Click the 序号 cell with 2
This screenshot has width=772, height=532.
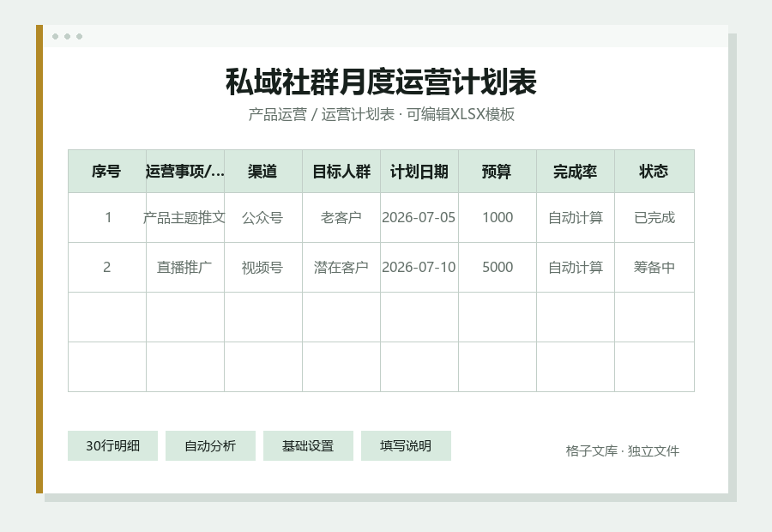107,268
